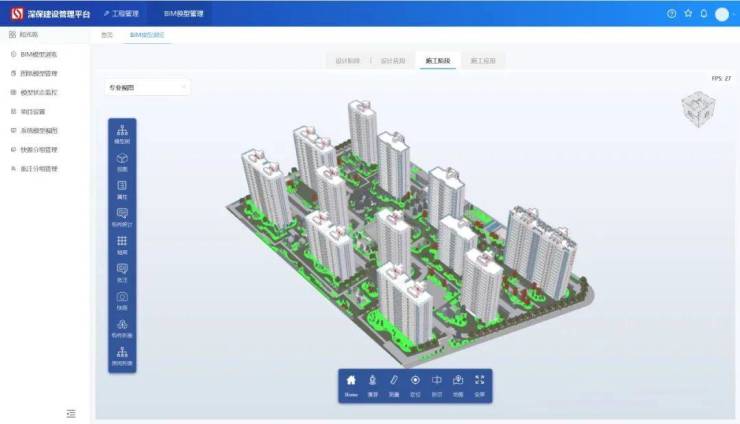Open notifications bell in the top header
The image size is (740, 424).
[703, 13]
